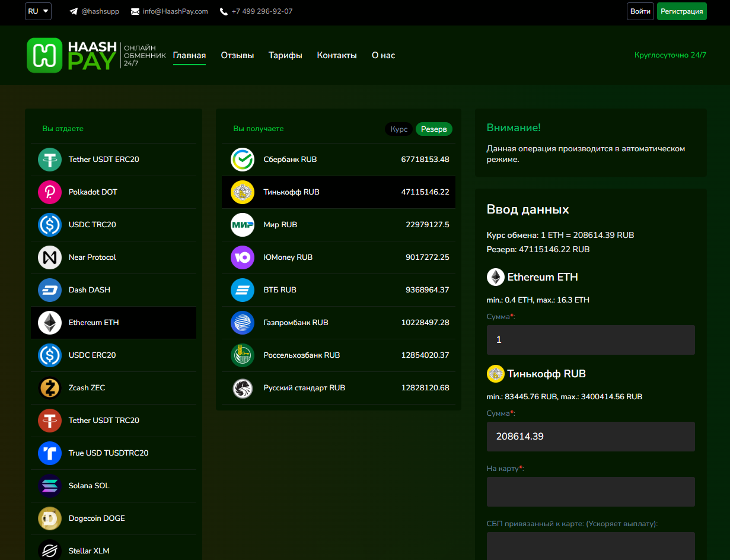Click the Near Protocol row label
This screenshot has height=560, width=730.
[x=93, y=257]
